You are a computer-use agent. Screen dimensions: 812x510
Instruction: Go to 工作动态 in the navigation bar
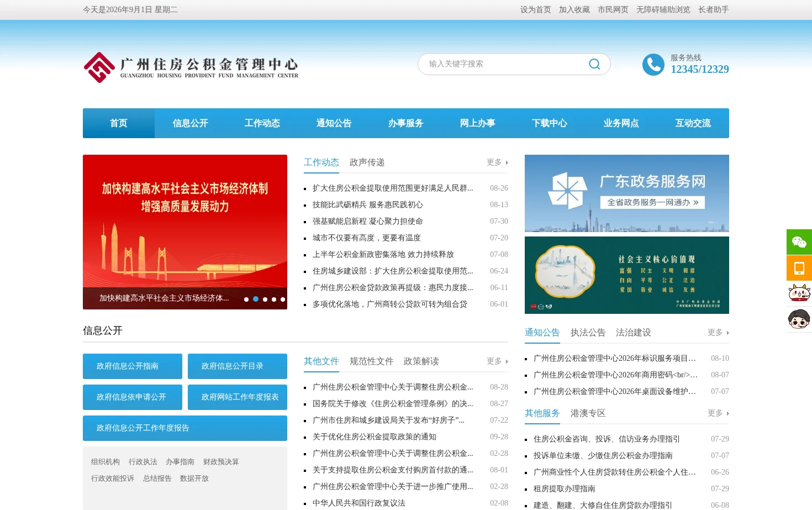pos(262,123)
